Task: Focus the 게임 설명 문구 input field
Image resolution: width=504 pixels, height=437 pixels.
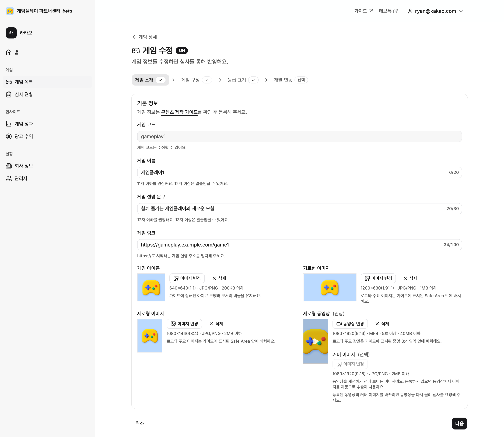Action: [x=299, y=209]
